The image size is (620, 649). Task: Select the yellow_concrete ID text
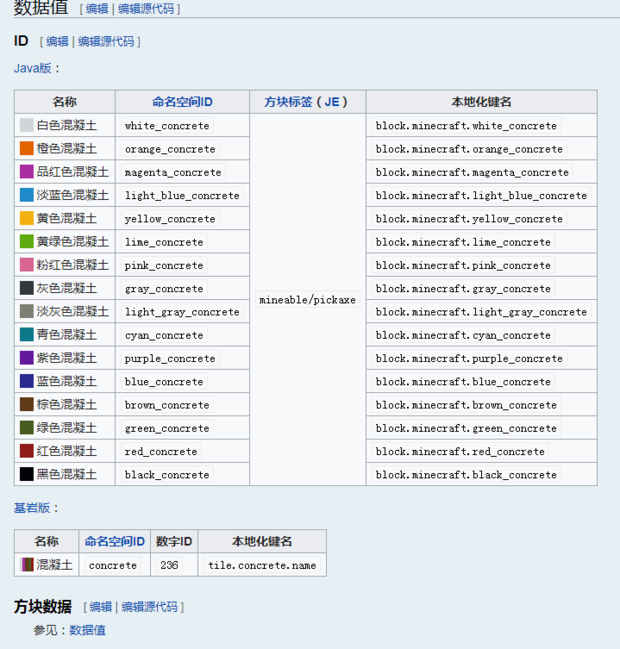coord(170,218)
